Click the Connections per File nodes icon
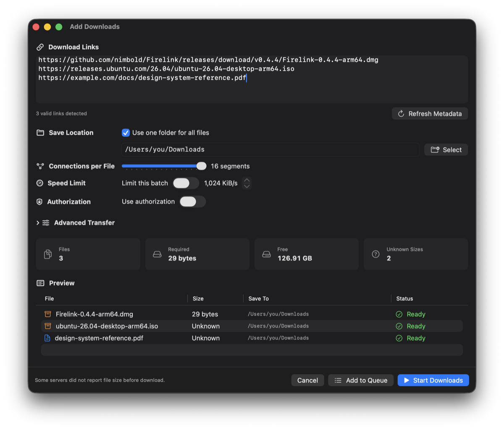 point(40,166)
